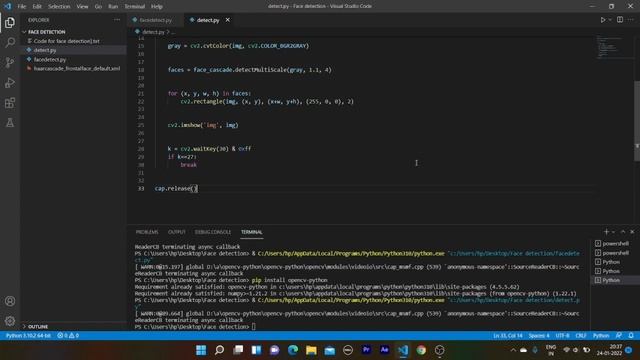Open notifications bell in status bar
Viewport: 640px width, 360px height.
pos(631,336)
